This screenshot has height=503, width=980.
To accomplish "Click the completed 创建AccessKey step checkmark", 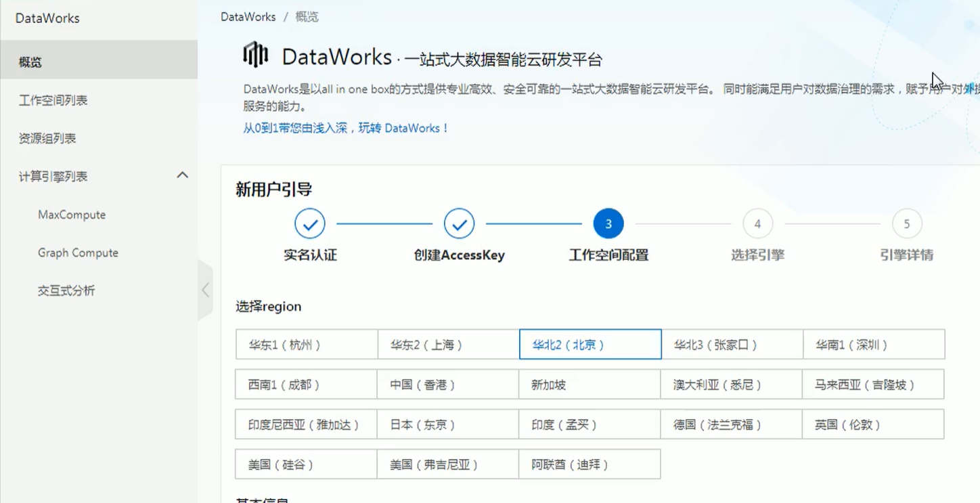I will coord(459,224).
